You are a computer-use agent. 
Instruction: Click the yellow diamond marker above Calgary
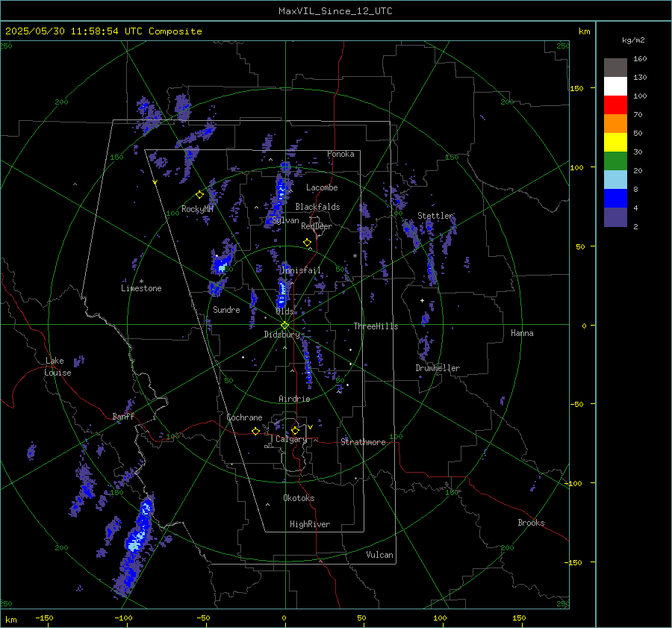[x=295, y=430]
